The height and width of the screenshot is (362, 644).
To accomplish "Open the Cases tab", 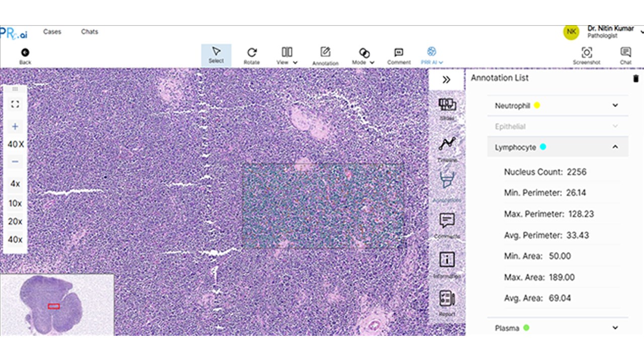I will [52, 32].
